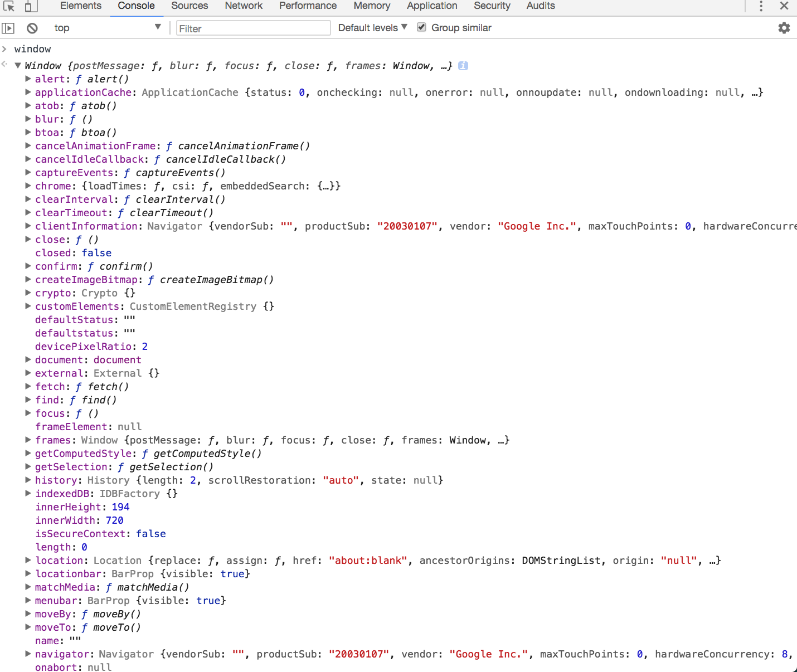Image resolution: width=797 pixels, height=672 pixels.
Task: Click the isSecureContext: false row
Action: [x=101, y=534]
